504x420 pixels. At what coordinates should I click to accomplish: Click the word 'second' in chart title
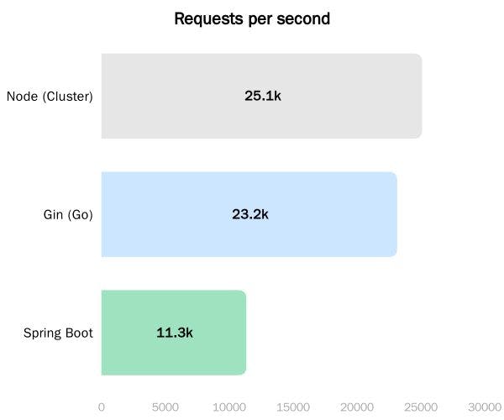tap(303, 18)
